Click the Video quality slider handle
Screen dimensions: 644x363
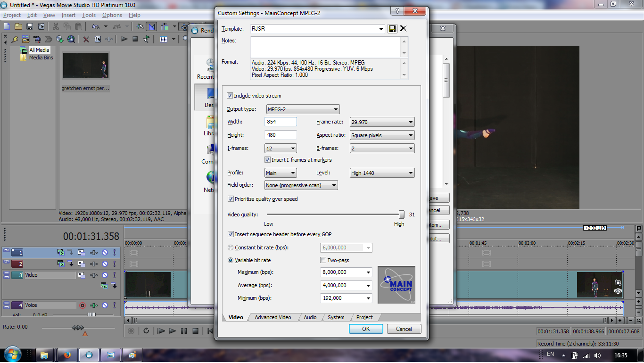click(402, 214)
